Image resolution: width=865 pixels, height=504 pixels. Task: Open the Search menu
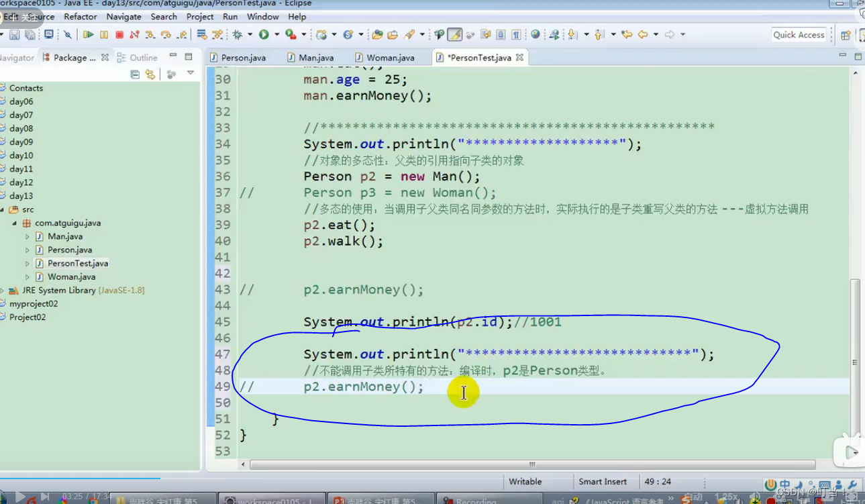(164, 16)
